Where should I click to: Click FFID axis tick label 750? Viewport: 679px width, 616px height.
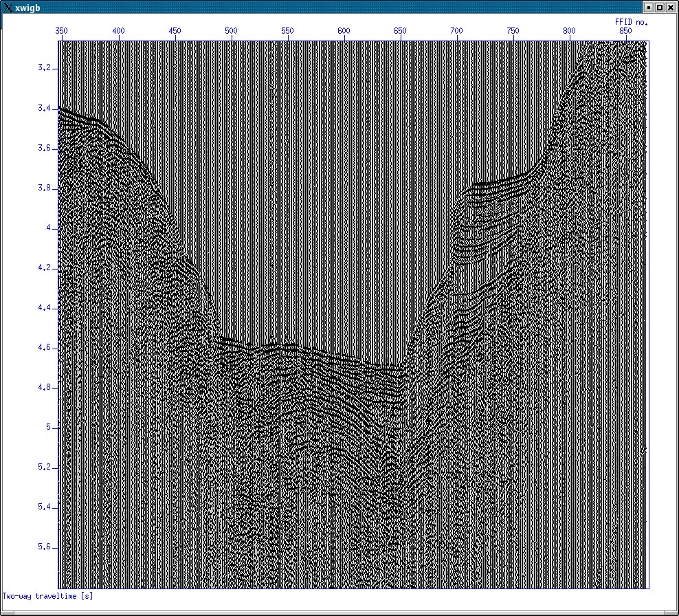[x=512, y=31]
